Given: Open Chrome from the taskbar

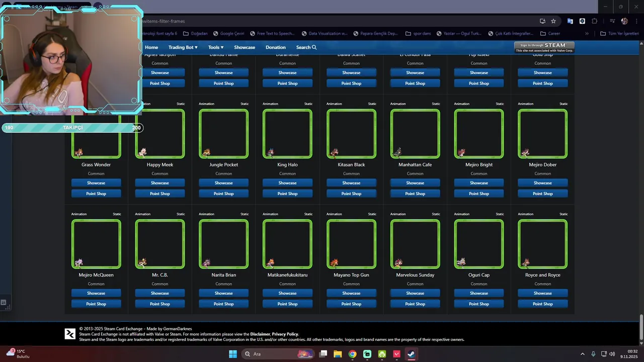Looking at the screenshot, I should tap(352, 354).
